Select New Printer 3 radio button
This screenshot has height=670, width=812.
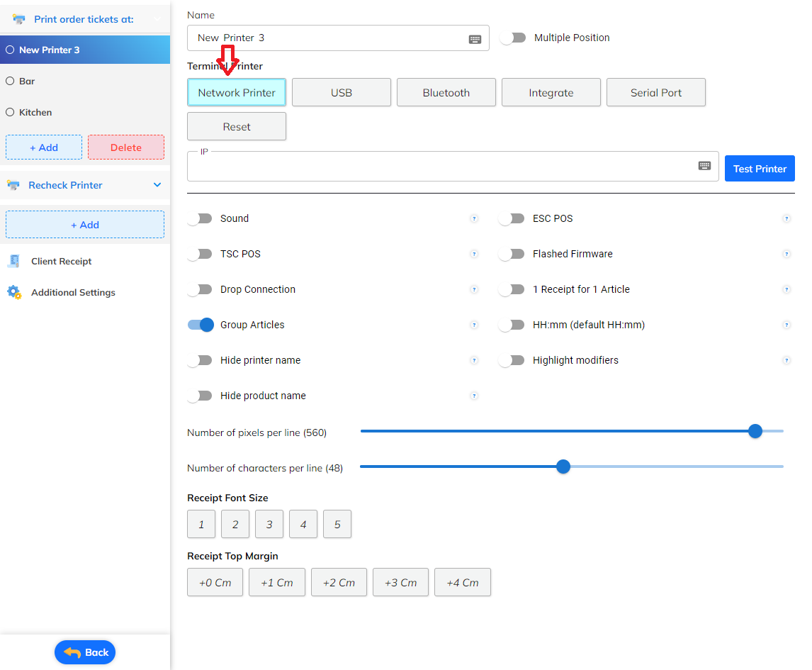pyautogui.click(x=10, y=50)
